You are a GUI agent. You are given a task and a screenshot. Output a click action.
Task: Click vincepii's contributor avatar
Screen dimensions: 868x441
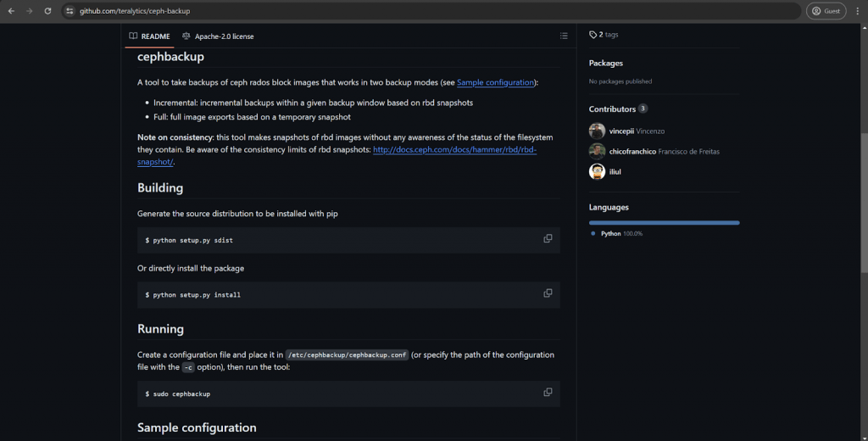pyautogui.click(x=597, y=131)
